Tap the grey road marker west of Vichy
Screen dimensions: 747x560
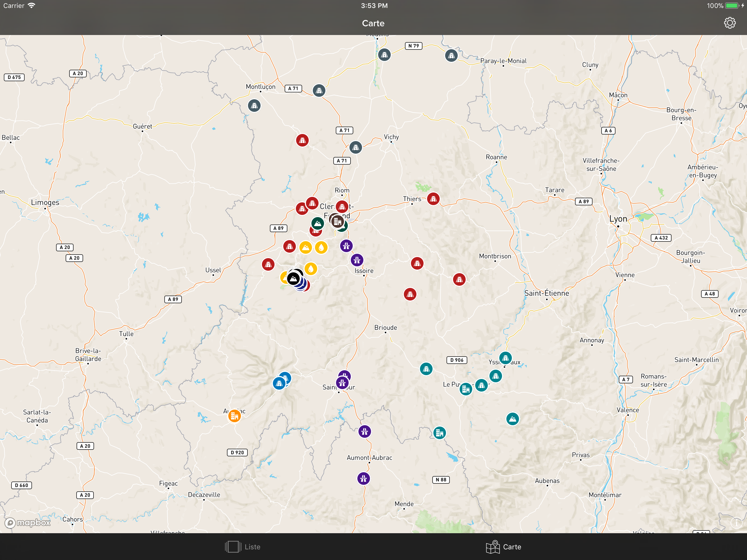(x=356, y=147)
